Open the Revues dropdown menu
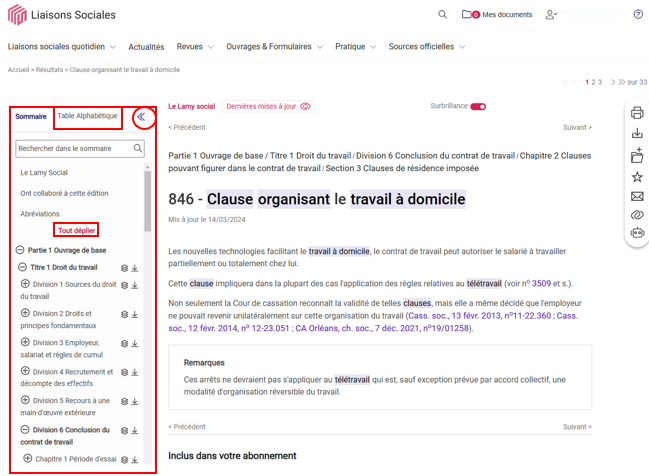The width and height of the screenshot is (649, 476). (x=195, y=47)
